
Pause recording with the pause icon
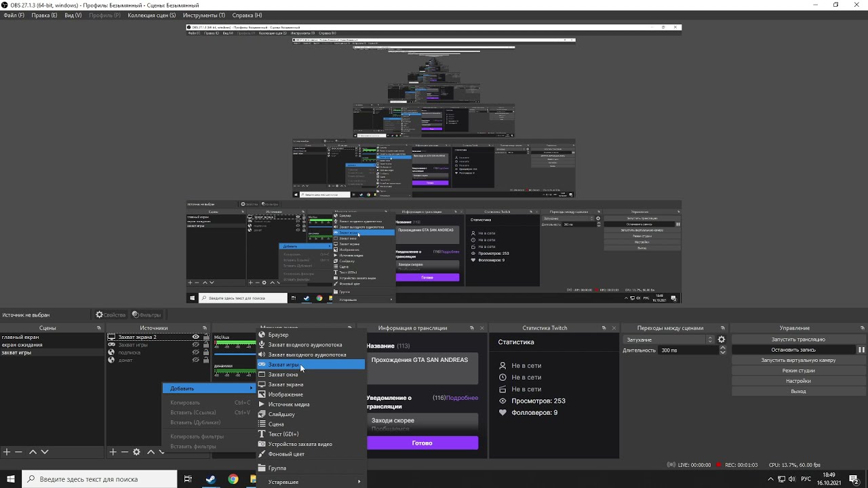tap(861, 350)
